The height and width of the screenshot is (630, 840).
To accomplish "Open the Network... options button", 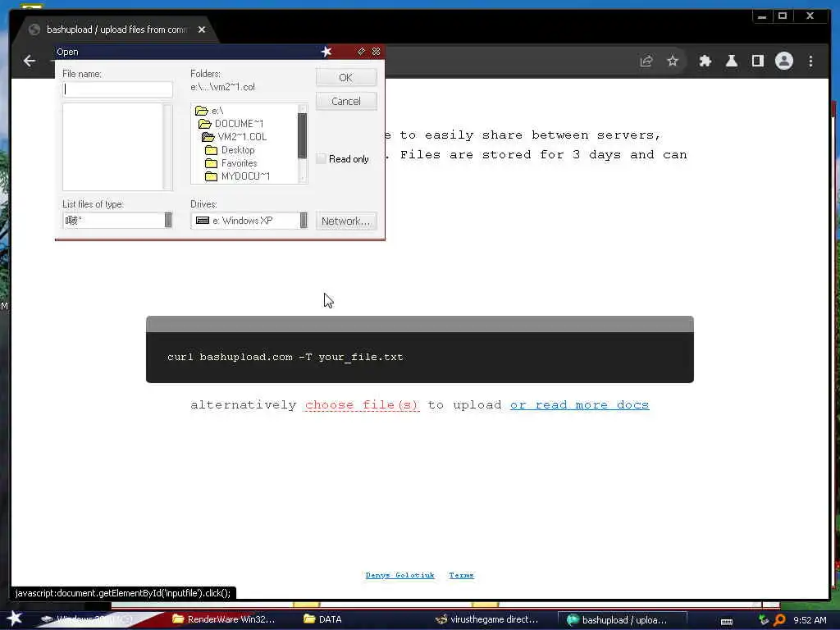I will click(346, 221).
